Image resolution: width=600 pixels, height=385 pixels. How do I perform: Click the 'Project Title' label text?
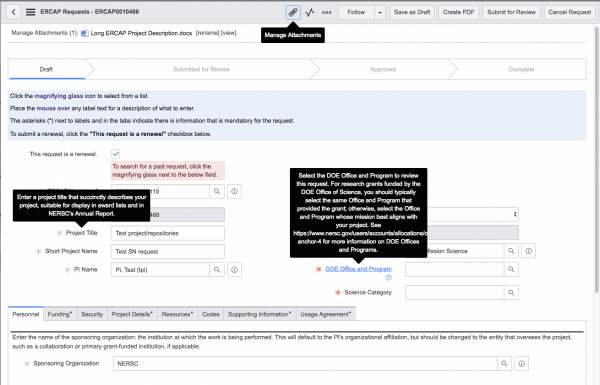82,233
